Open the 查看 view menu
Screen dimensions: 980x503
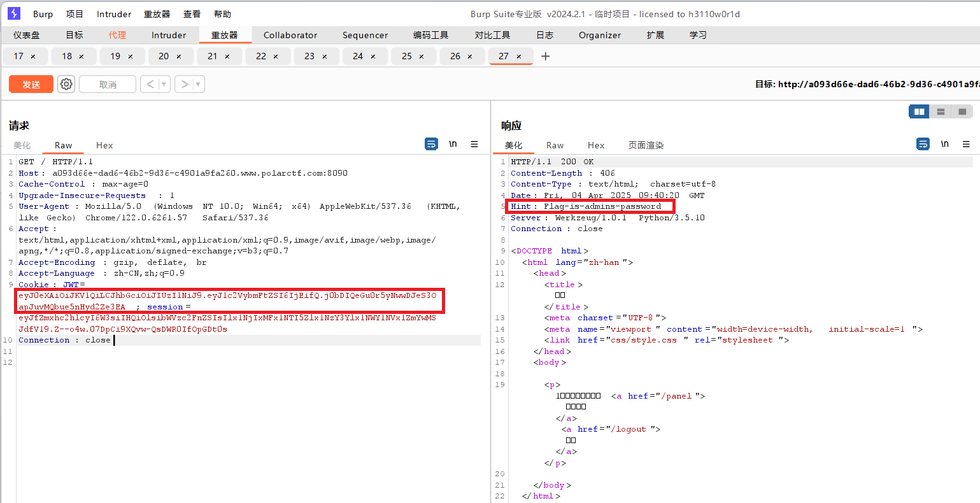coord(192,14)
